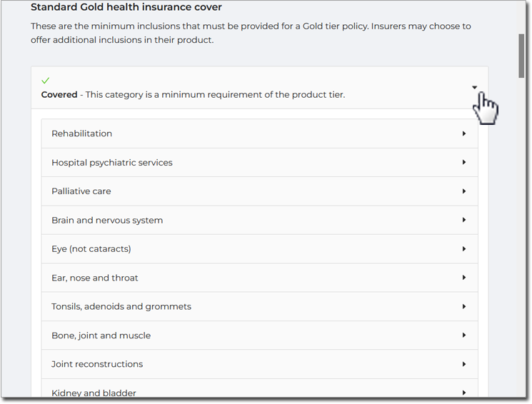Expand the Palliative care arrow
532x404 pixels.
[x=463, y=191]
